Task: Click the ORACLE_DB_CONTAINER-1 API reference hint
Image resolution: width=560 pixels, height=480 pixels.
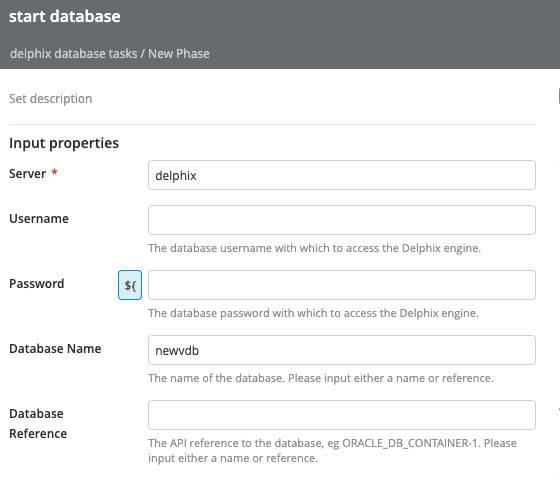Action: (x=332, y=450)
